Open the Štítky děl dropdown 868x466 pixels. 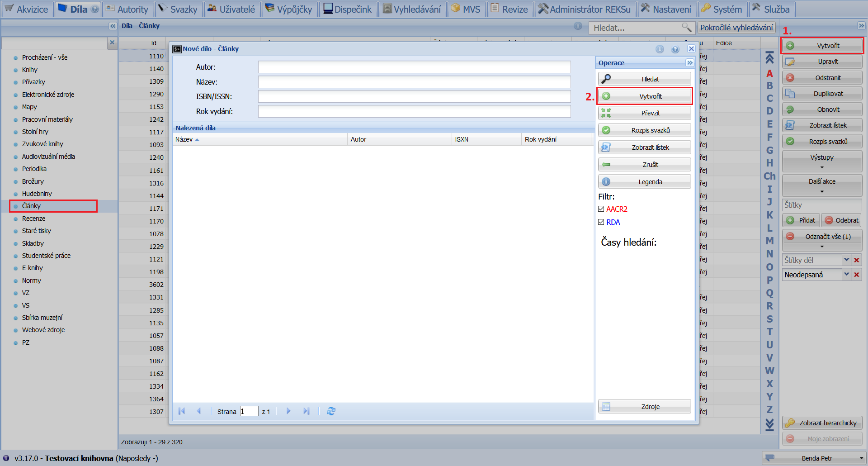[846, 260]
